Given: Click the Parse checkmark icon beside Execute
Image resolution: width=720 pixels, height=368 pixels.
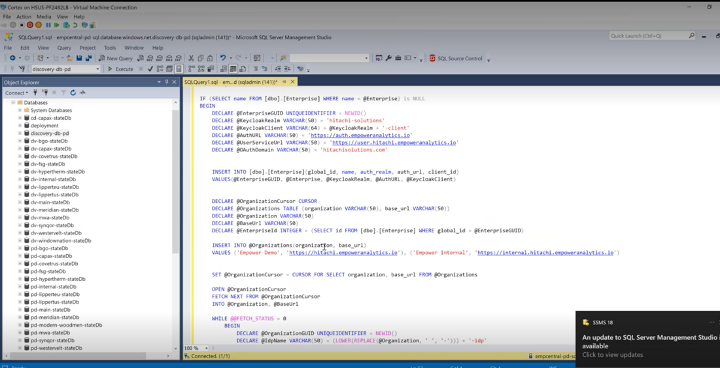Looking at the screenshot, I should click(150, 69).
